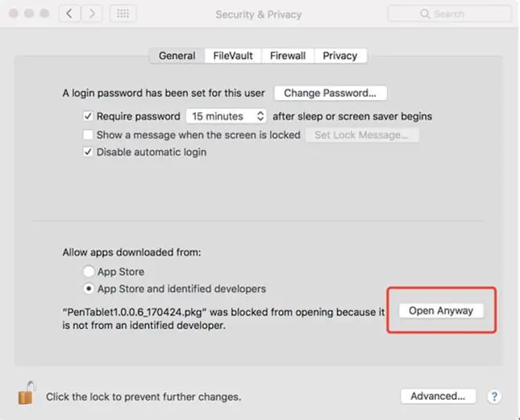The image size is (520, 420).
Task: Toggle the Require password checkbox
Action: [89, 116]
